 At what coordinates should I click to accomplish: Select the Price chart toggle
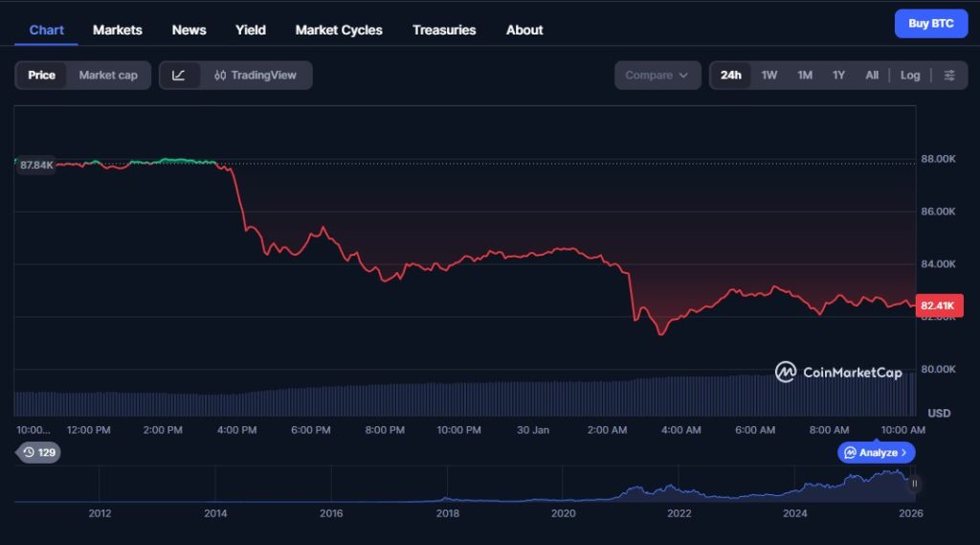pyautogui.click(x=41, y=76)
